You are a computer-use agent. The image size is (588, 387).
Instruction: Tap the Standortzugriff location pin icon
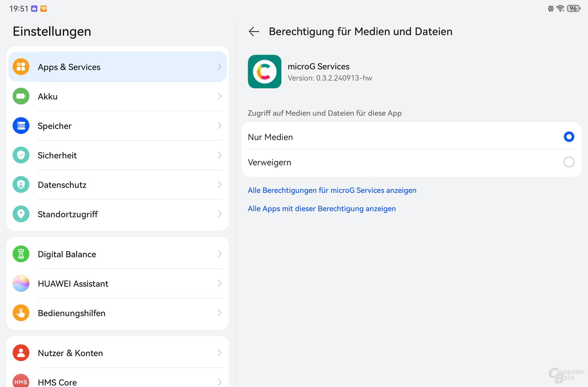[21, 214]
